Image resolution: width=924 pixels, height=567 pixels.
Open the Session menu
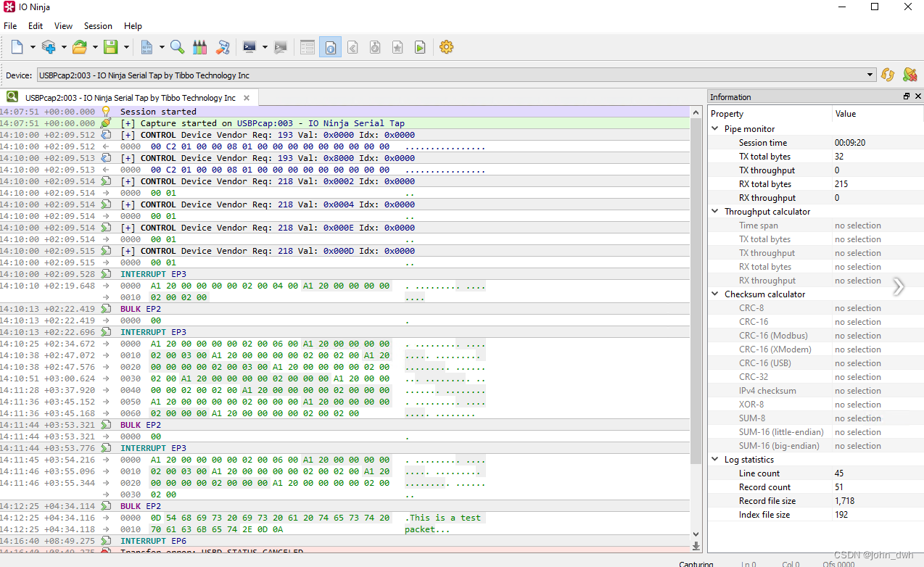pyautogui.click(x=98, y=25)
